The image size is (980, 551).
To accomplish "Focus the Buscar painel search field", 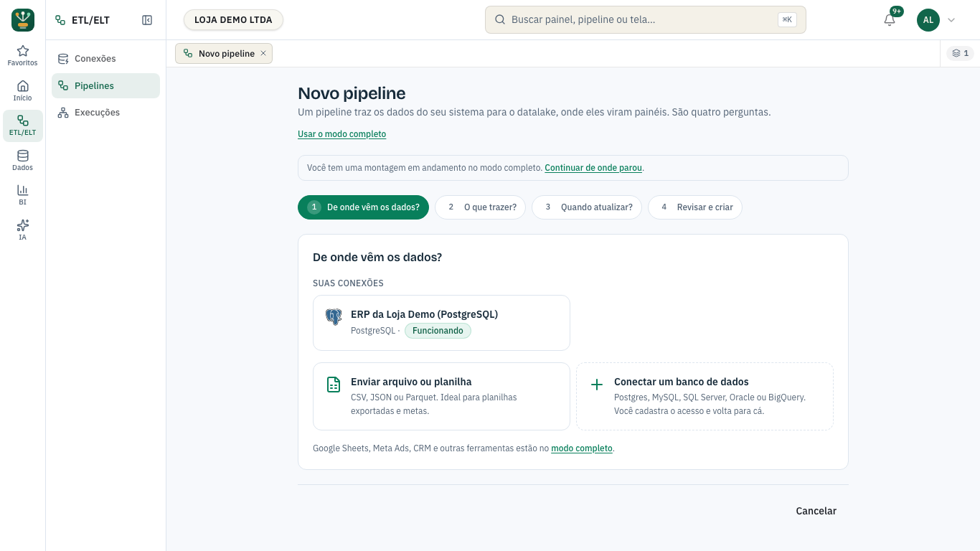I will coord(645,20).
